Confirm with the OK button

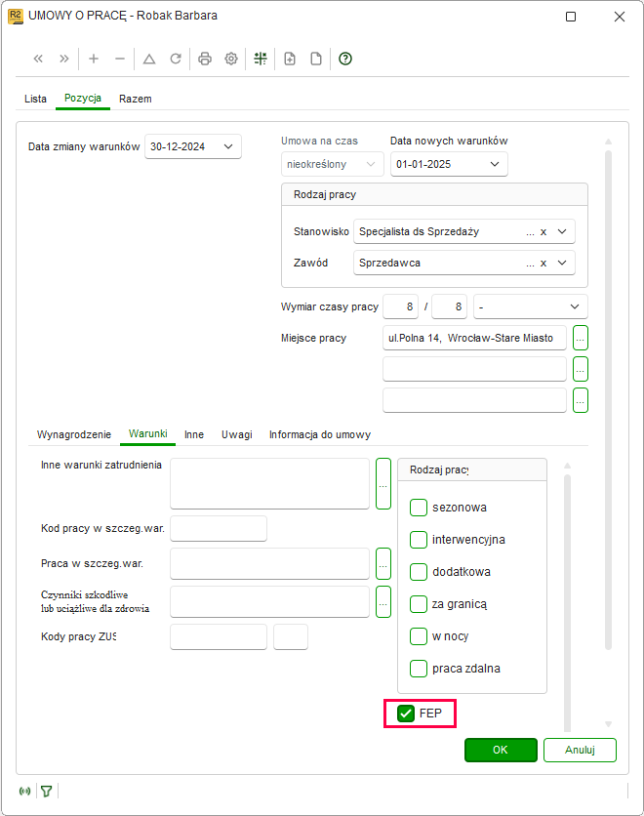point(501,750)
